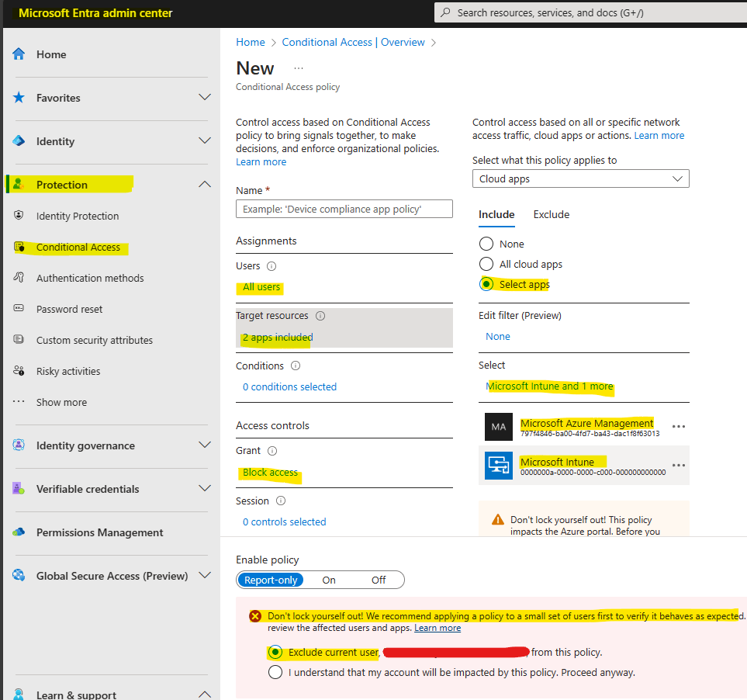Click the Conditional Access icon in sidebar

pos(19,247)
